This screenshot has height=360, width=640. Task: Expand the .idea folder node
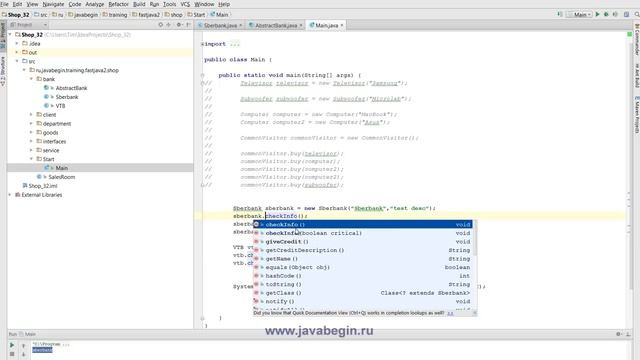tap(17, 43)
